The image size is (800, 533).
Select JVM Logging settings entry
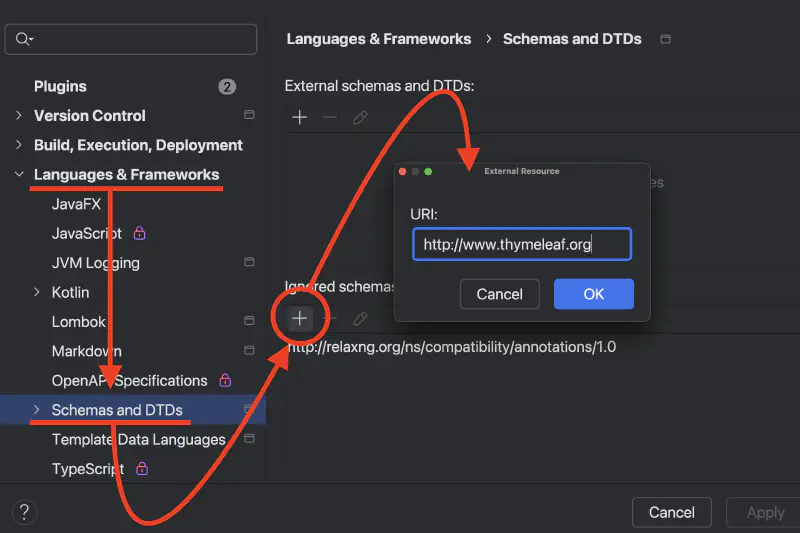click(95, 263)
